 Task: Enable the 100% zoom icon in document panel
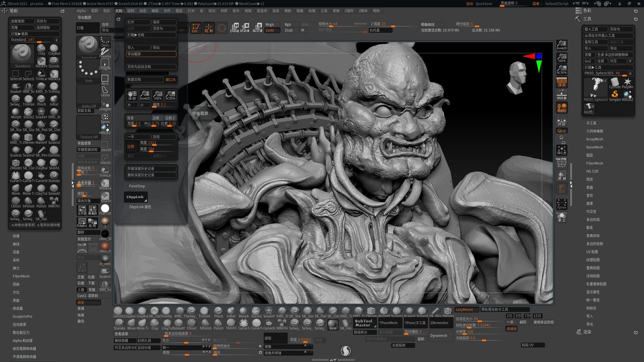click(x=158, y=95)
